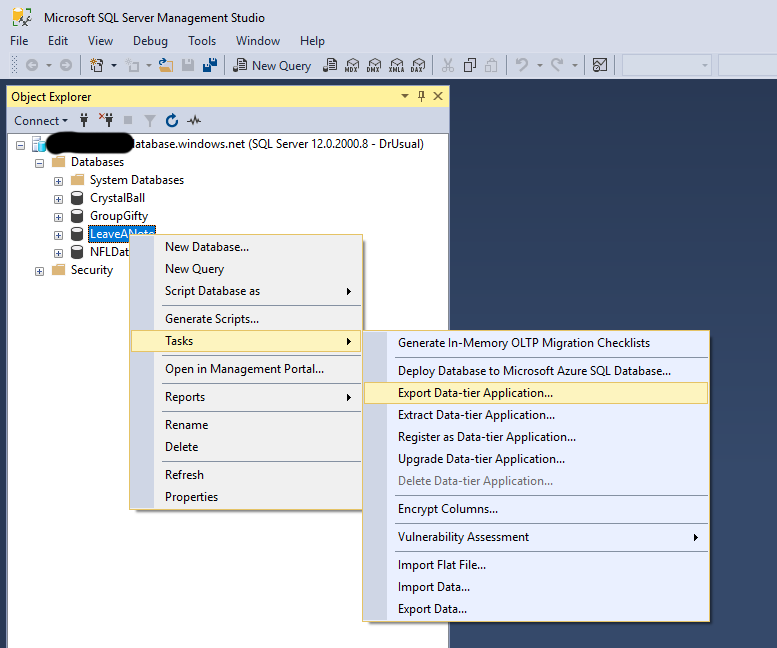Choose Extract Data-tier Application

pyautogui.click(x=536, y=415)
